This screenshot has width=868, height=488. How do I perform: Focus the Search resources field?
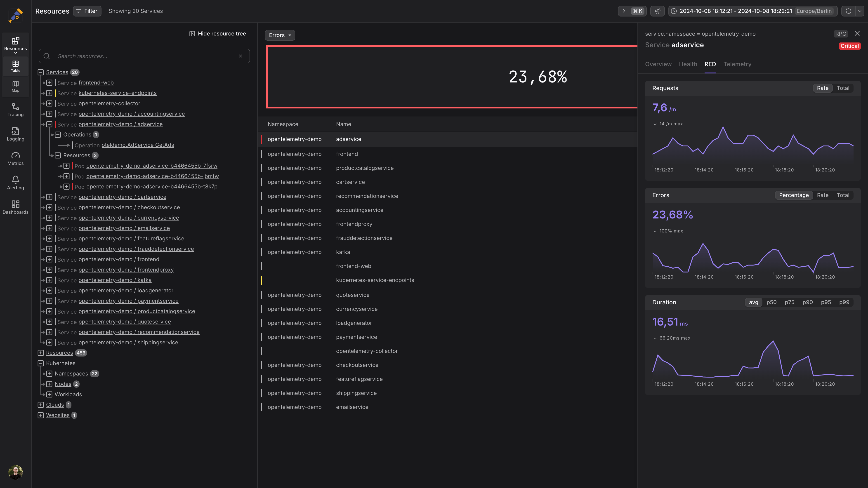tap(144, 56)
